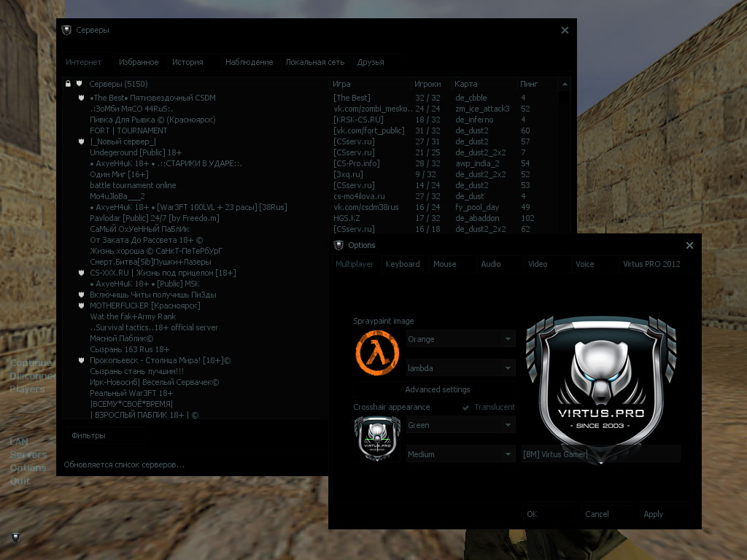Viewport: 747px width, 560px height.
Task: Sort by the Карта column header
Action: [484, 84]
